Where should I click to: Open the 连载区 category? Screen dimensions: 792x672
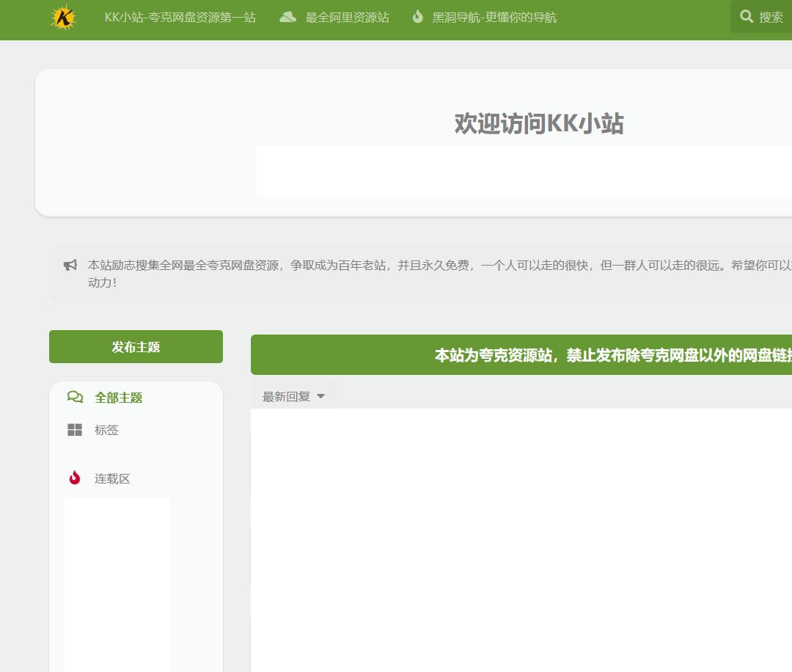click(x=112, y=478)
